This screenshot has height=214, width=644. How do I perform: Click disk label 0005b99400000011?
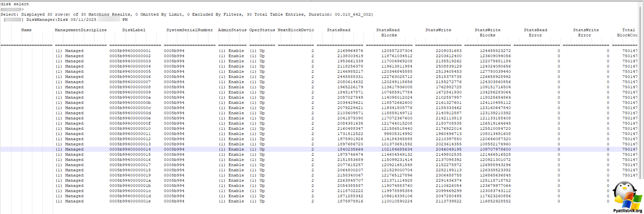130,134
